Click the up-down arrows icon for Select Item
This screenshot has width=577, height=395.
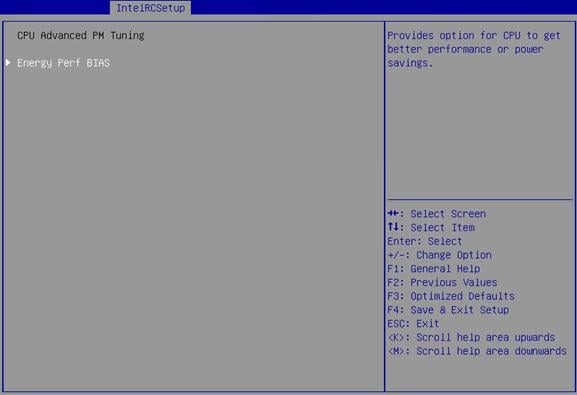point(393,227)
